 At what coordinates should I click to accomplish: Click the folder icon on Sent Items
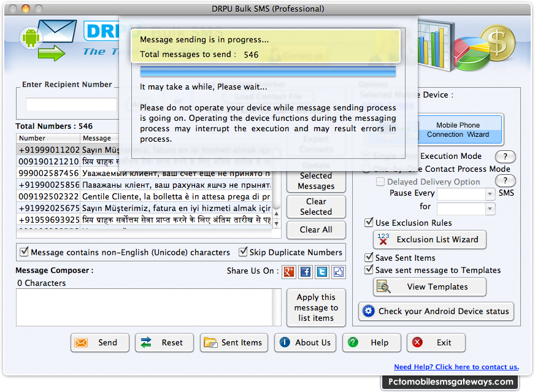point(210,342)
